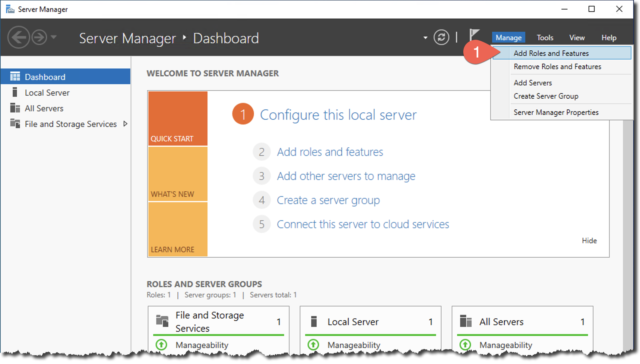Click Manageability under All Servers tile
The width and height of the screenshot is (640, 364).
click(506, 345)
